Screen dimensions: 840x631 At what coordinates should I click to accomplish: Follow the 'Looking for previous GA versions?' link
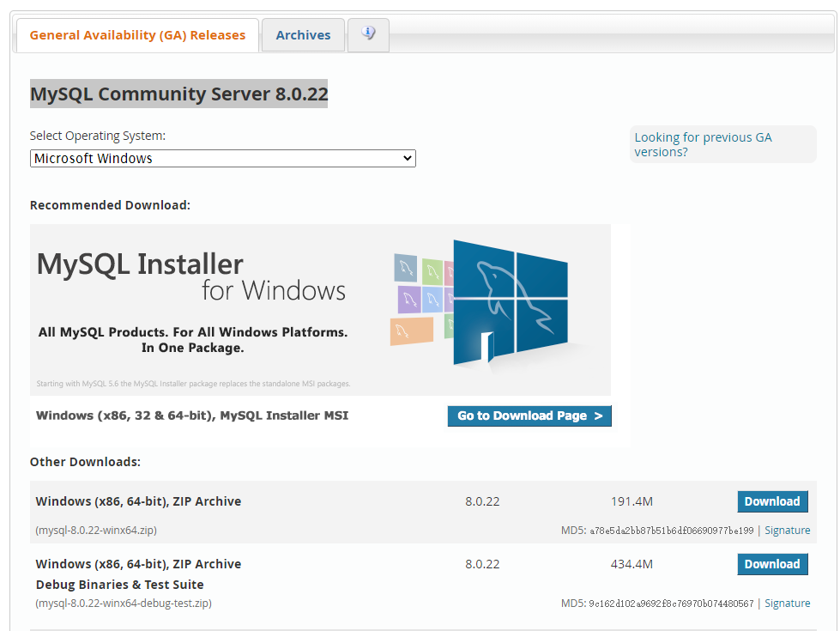click(703, 145)
